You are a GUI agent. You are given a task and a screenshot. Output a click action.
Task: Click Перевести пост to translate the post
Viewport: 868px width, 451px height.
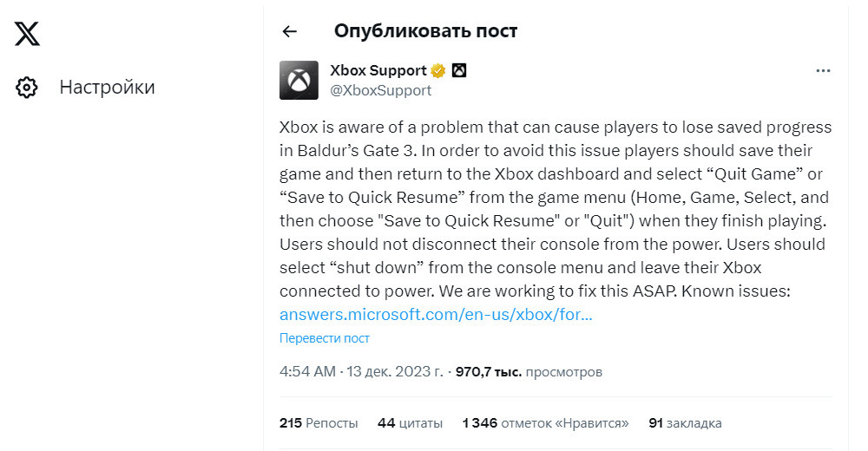coord(324,338)
